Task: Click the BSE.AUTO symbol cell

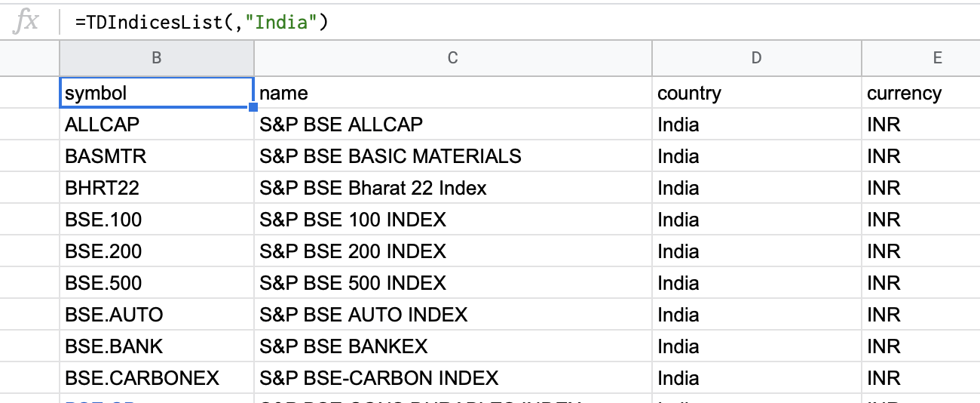Action: pos(157,315)
